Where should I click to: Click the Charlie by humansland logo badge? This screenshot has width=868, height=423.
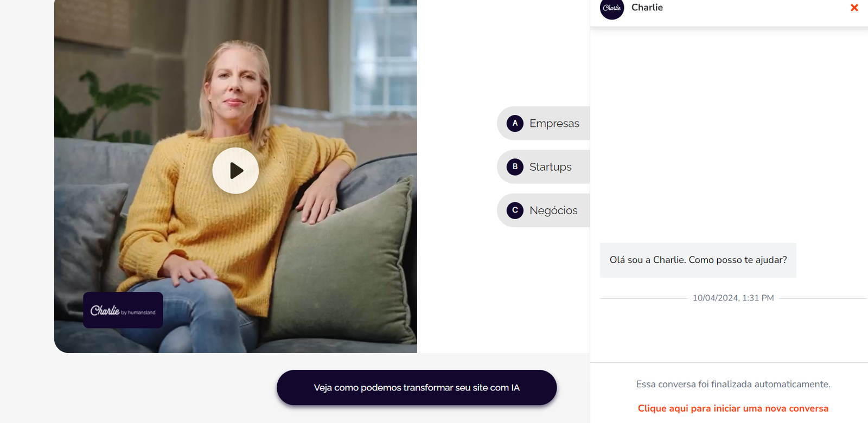tap(123, 310)
